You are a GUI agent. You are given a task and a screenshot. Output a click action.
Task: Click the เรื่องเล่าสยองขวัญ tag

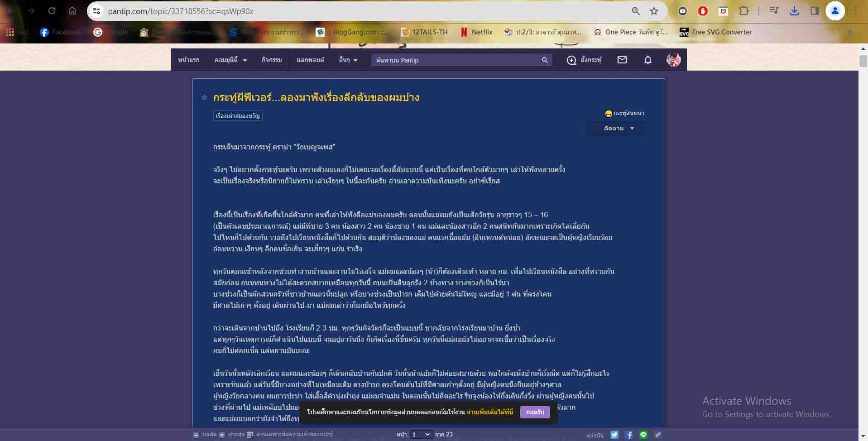[238, 116]
